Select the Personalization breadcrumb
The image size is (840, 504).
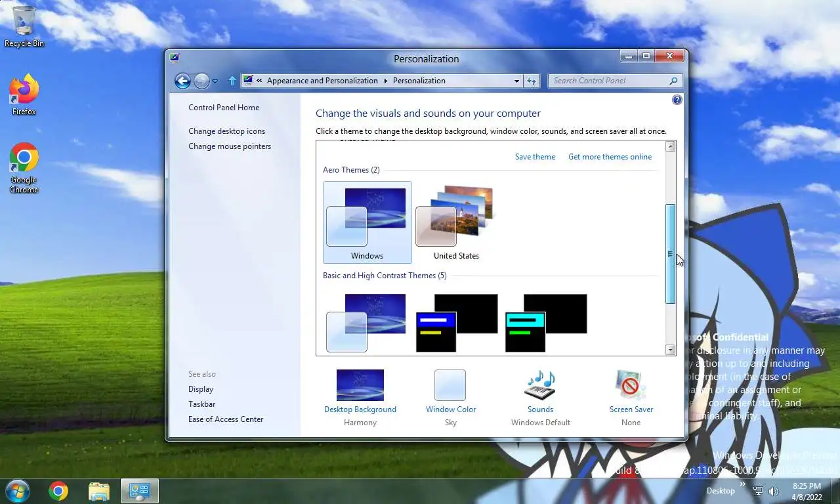coord(419,81)
